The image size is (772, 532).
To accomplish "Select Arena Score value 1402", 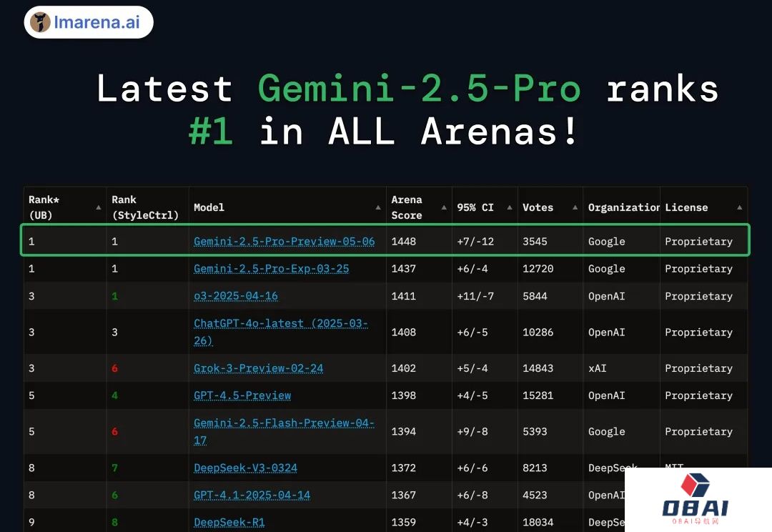I will [x=404, y=368].
